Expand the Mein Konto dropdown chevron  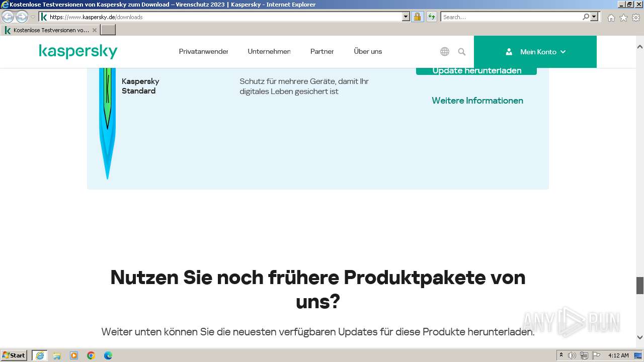tap(563, 52)
